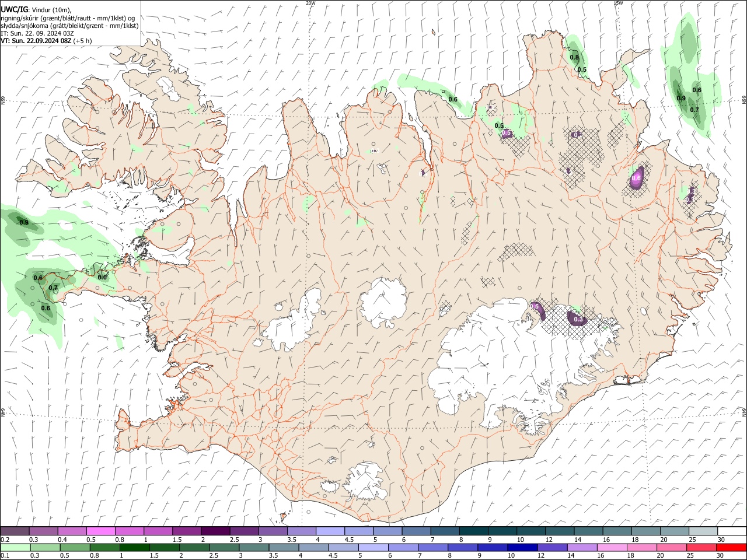
Task: Choose the snow legend swatch from 1 to 1.5
Action: coord(158,531)
